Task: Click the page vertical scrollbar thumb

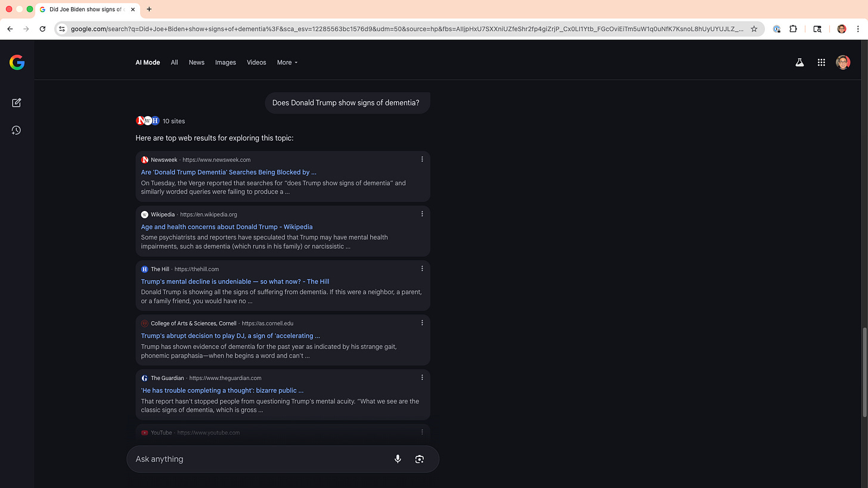Action: (864, 372)
